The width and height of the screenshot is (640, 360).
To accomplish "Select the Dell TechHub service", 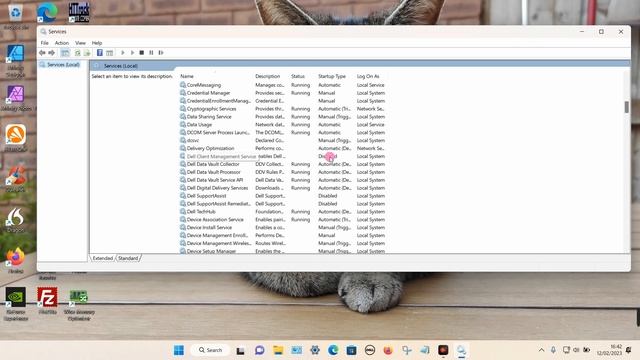I will (282, 212).
